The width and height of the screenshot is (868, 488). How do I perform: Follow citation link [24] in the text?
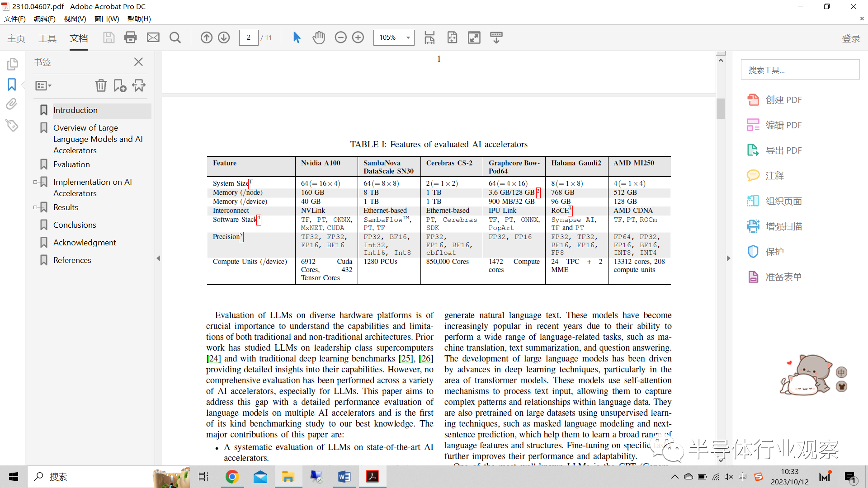tap(213, 359)
